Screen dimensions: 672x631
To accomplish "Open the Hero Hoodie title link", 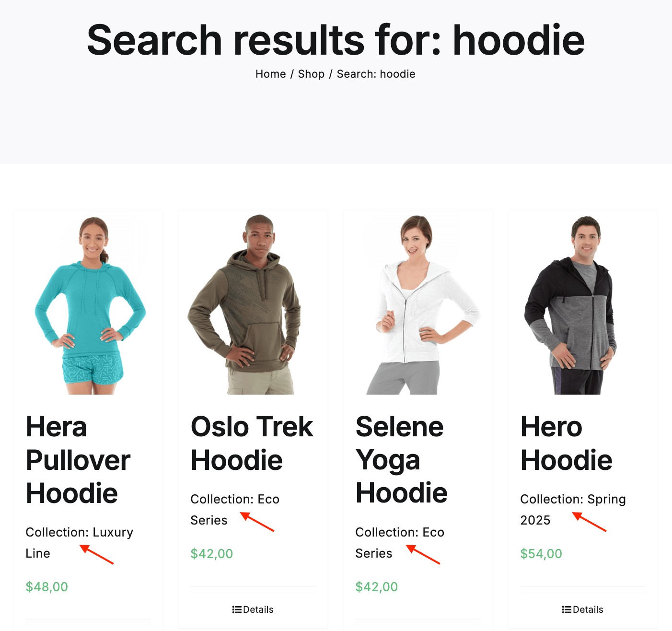I will [x=567, y=443].
